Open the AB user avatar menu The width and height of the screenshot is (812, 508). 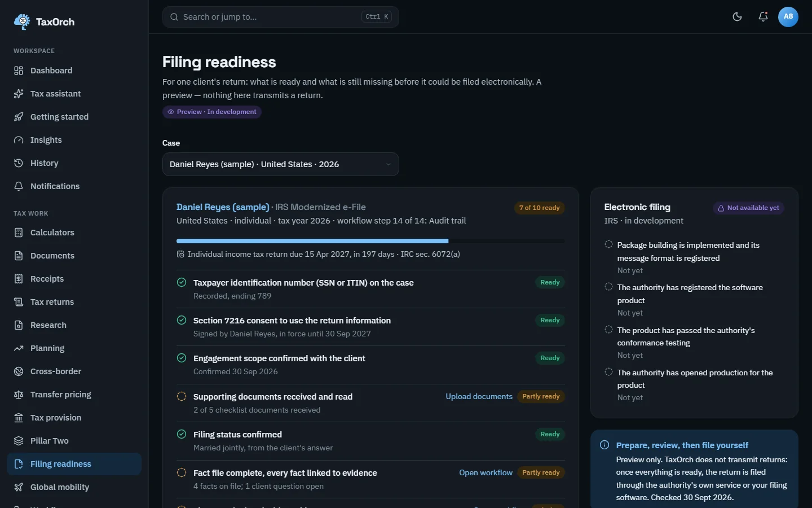click(788, 16)
